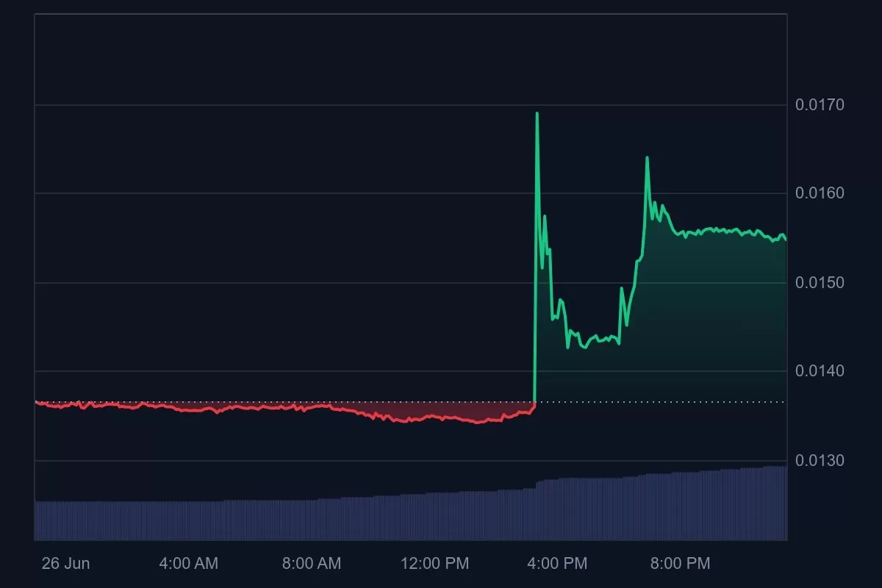Click the 0.0130 price axis label
882x588 pixels.
click(x=820, y=461)
